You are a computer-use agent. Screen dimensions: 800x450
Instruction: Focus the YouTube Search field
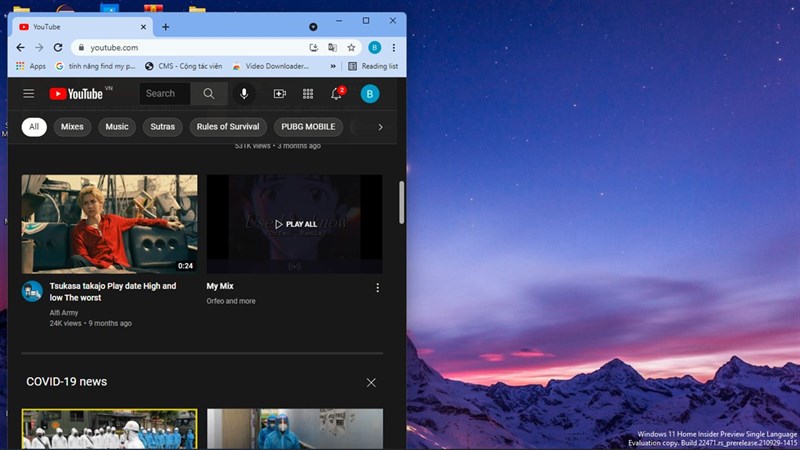point(165,93)
